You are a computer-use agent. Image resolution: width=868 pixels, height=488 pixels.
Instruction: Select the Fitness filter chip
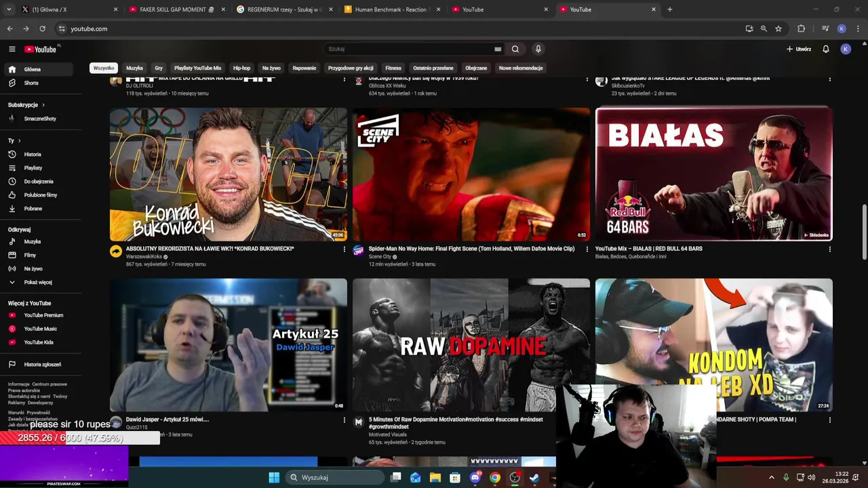(393, 68)
